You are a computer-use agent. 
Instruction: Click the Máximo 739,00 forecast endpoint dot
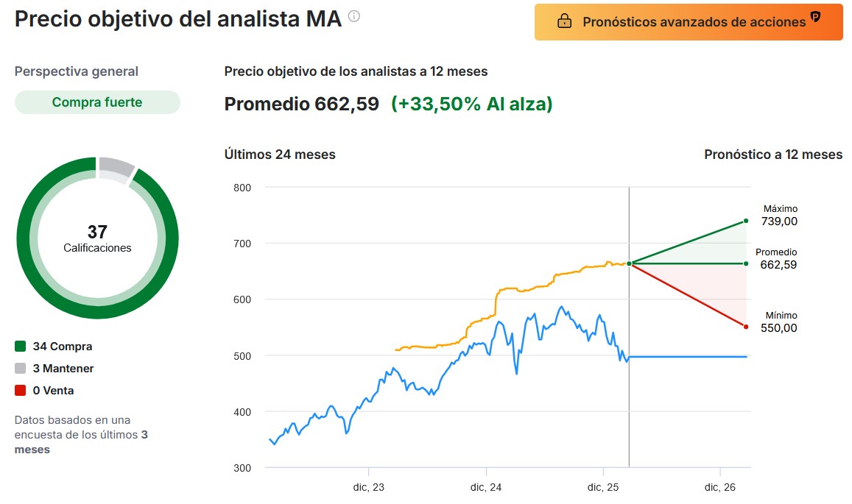tap(746, 221)
